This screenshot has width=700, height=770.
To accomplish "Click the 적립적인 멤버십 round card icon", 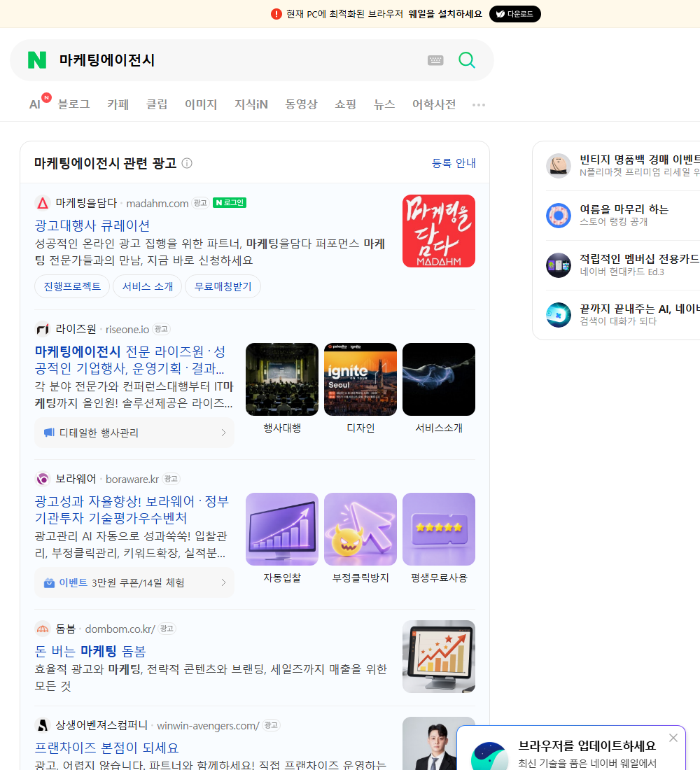I will tap(559, 265).
